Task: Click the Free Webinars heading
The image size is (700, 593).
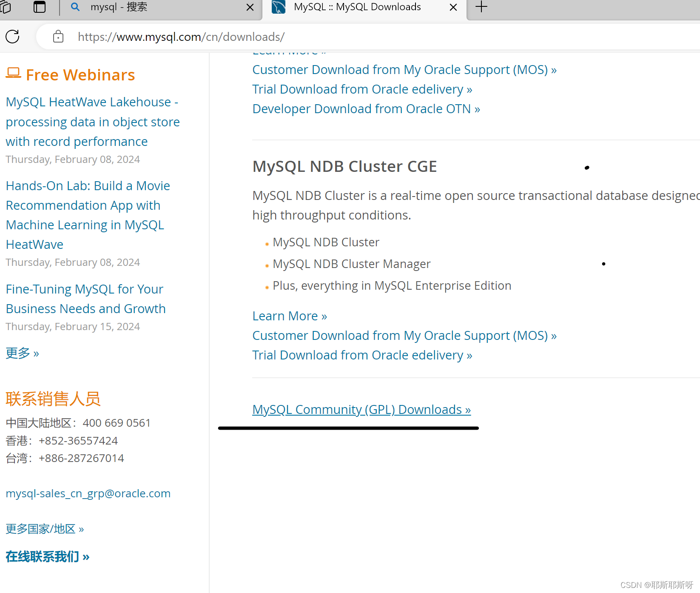Action: (x=80, y=75)
